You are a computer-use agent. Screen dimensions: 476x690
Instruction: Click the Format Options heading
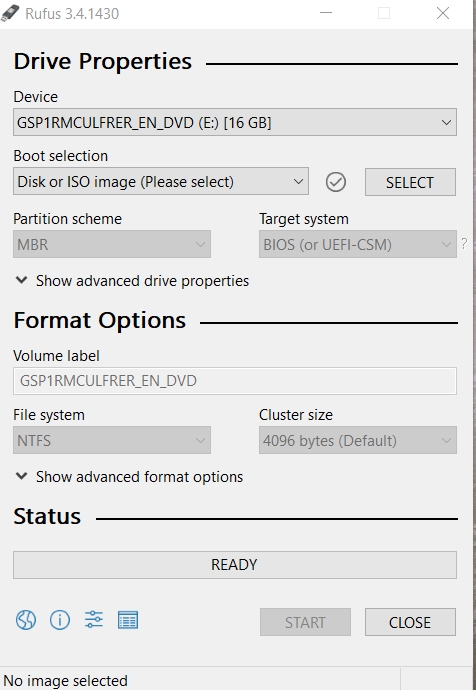[99, 320]
